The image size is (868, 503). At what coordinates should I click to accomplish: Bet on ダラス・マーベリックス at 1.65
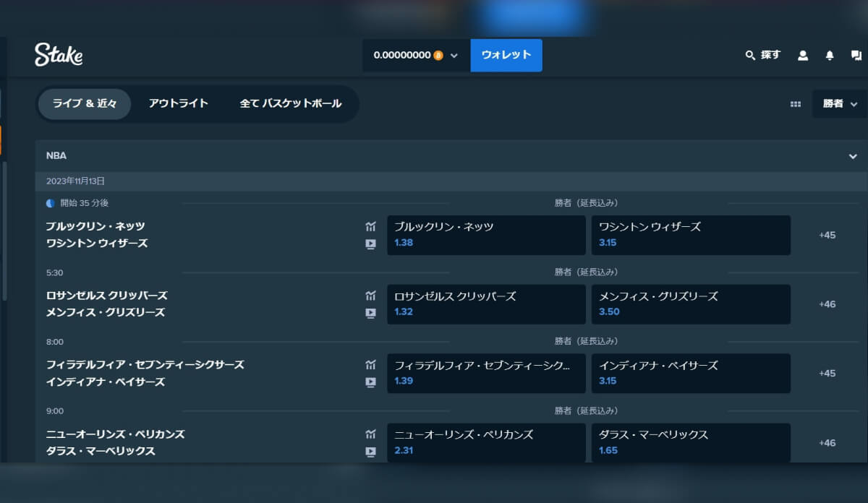point(691,442)
